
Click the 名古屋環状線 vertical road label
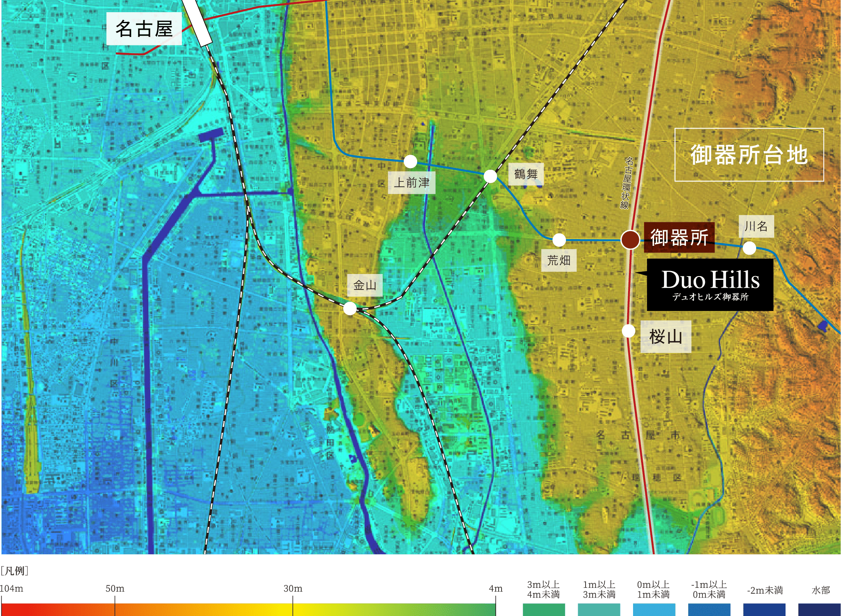click(x=626, y=183)
